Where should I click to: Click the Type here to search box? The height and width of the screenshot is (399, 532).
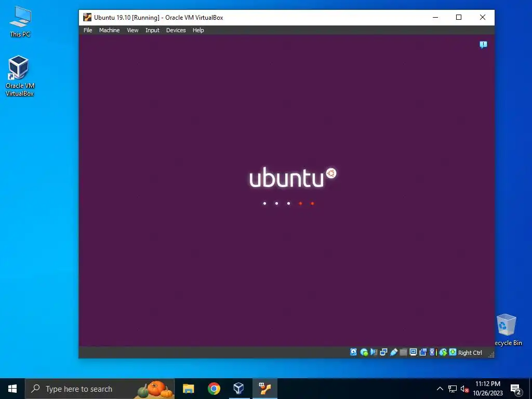tap(100, 389)
